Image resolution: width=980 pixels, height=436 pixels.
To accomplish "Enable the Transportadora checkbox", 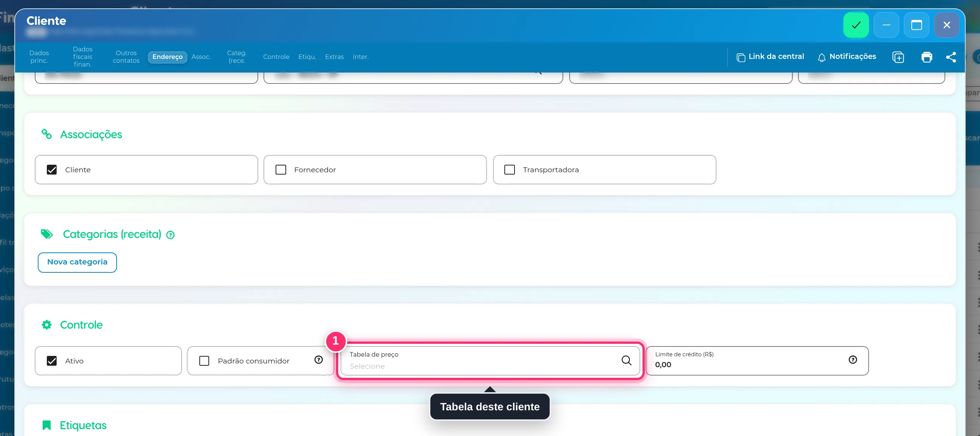I will [x=509, y=170].
